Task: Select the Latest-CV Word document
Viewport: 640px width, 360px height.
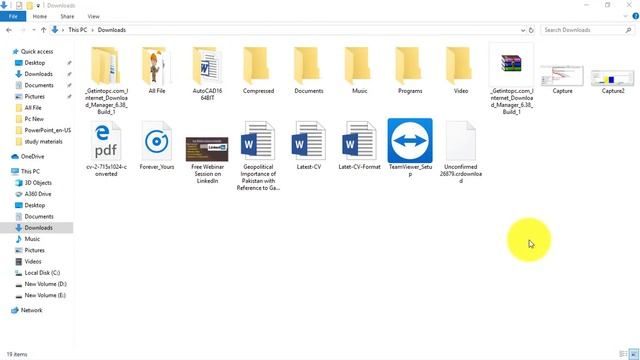Action: click(309, 141)
